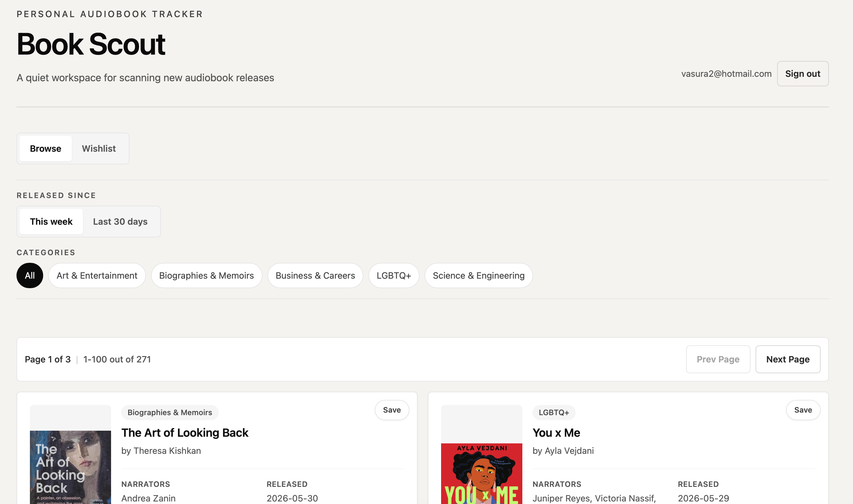Select Last 30 days release filter
The height and width of the screenshot is (504, 853).
coord(120,222)
